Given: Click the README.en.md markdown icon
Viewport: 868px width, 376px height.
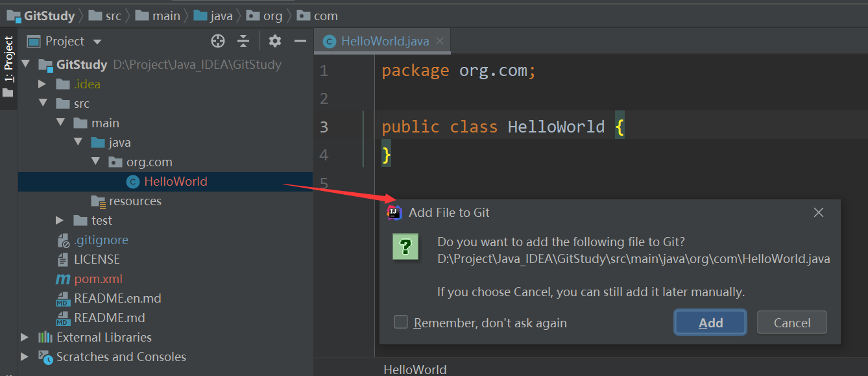Looking at the screenshot, I should tap(63, 299).
